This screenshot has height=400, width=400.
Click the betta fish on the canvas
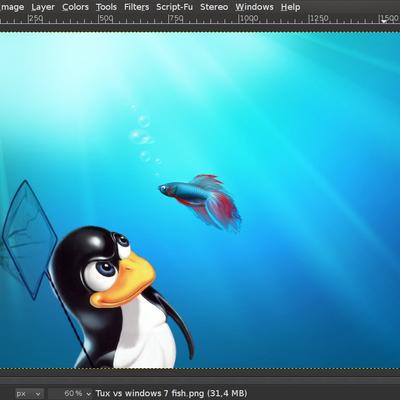pyautogui.click(x=200, y=202)
